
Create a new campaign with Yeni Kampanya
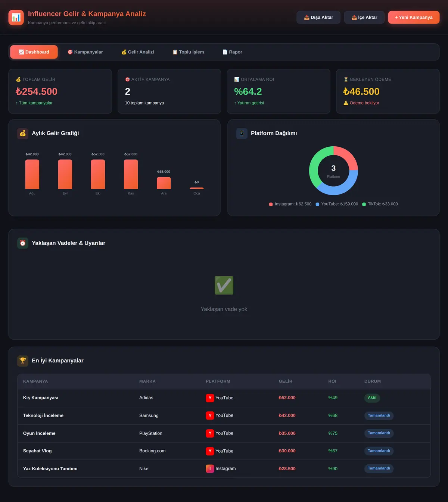tap(414, 18)
